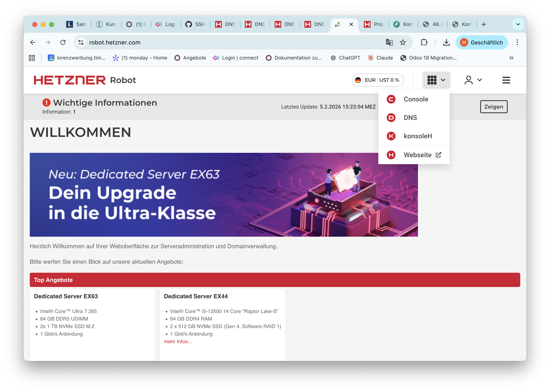
Task: Expand the user account menu
Action: point(473,80)
